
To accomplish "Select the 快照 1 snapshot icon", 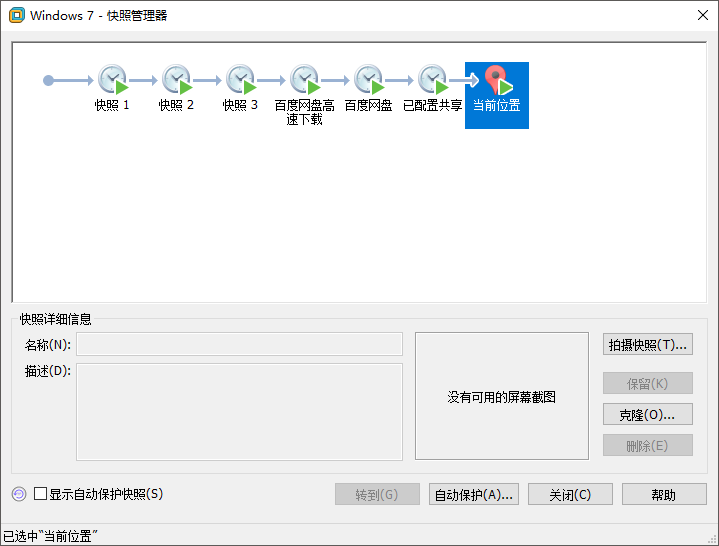I will coord(113,80).
